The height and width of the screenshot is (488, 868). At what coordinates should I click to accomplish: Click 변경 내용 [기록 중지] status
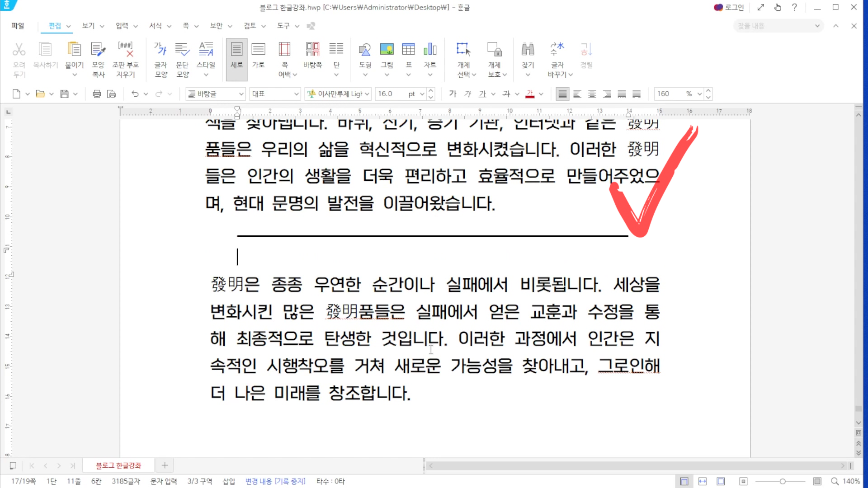click(x=275, y=481)
